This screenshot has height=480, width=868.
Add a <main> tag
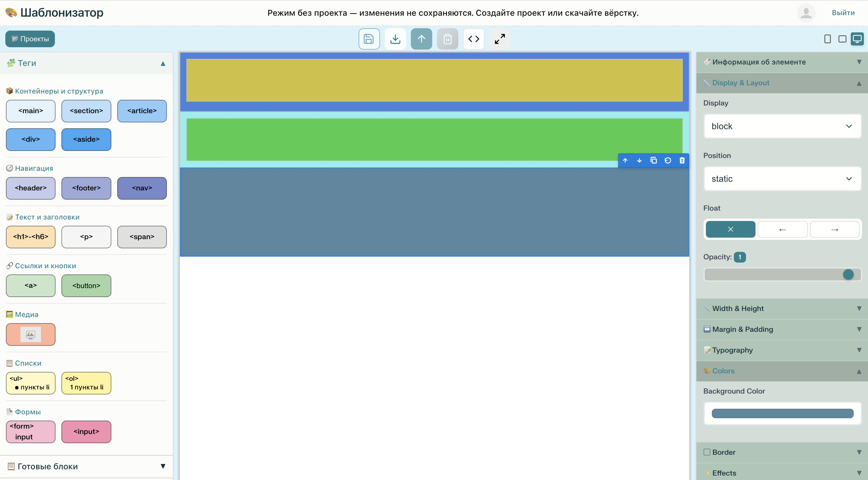pyautogui.click(x=31, y=111)
